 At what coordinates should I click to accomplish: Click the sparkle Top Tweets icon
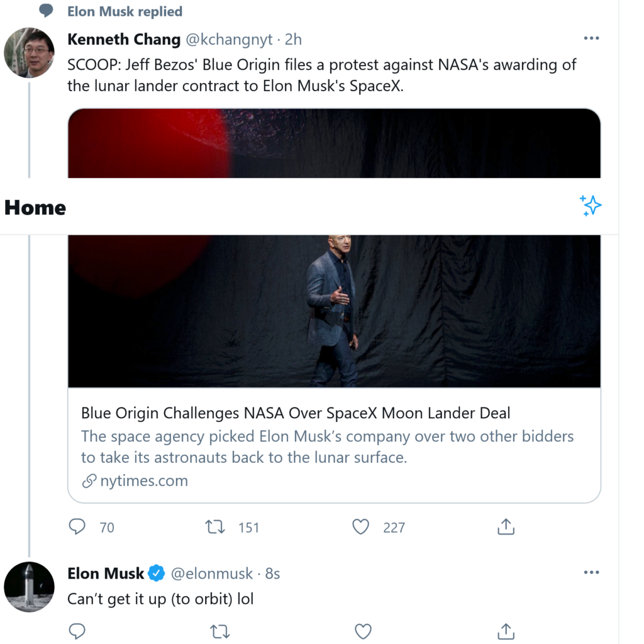[x=591, y=206]
